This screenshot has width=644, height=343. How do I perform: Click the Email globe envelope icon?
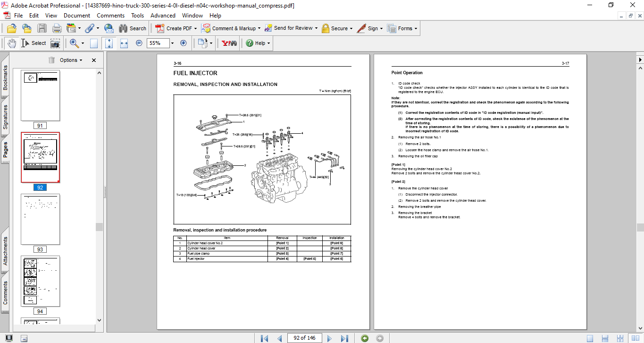coord(109,28)
